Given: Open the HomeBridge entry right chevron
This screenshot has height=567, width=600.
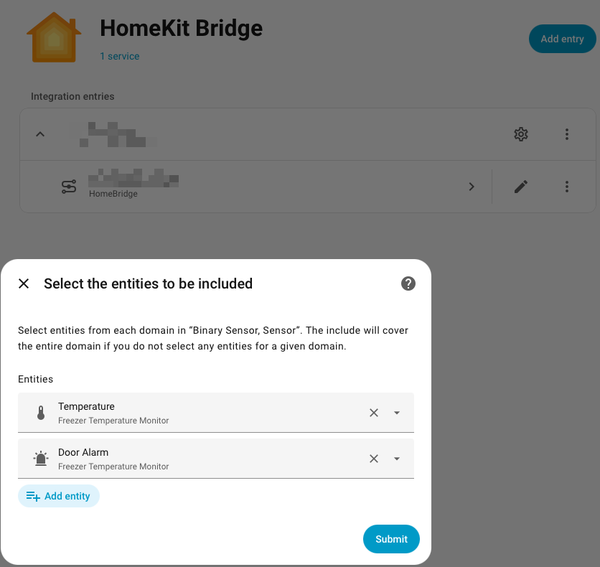Looking at the screenshot, I should (x=472, y=187).
